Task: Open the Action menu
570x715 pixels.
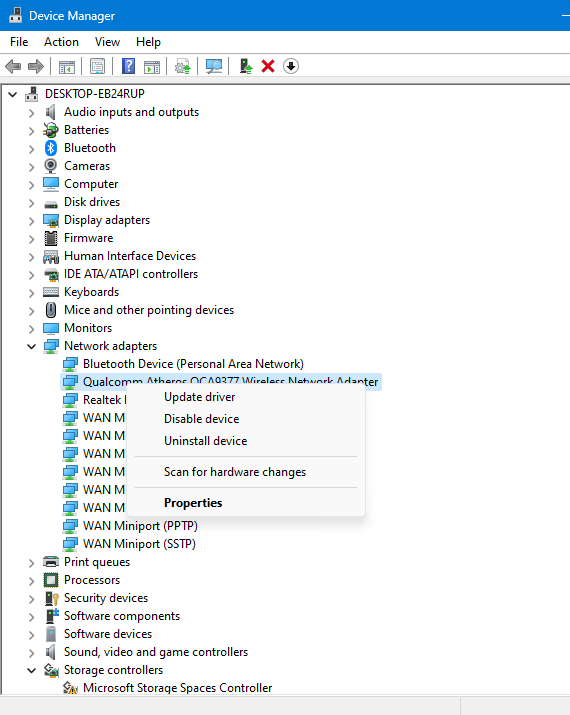Action: pos(62,42)
